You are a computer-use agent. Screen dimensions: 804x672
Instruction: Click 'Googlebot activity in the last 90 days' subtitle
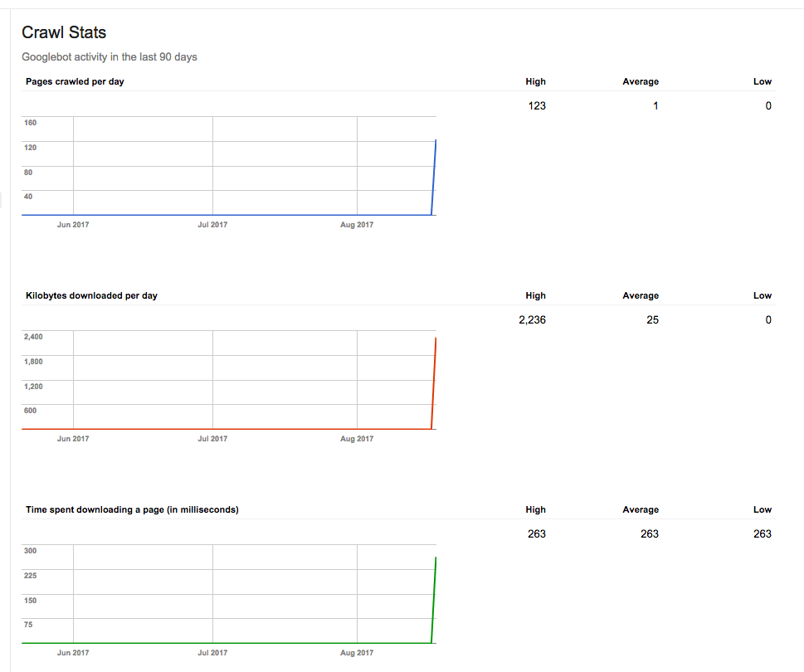tap(110, 57)
